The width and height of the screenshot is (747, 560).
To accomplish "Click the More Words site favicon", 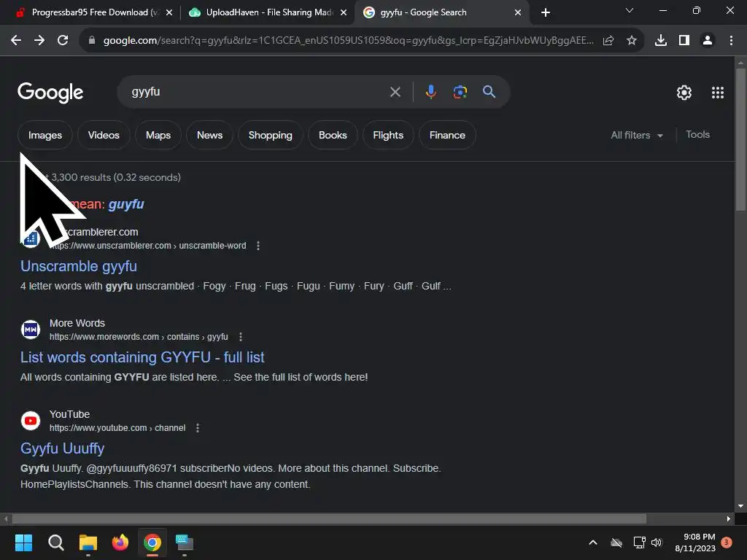I will click(31, 330).
